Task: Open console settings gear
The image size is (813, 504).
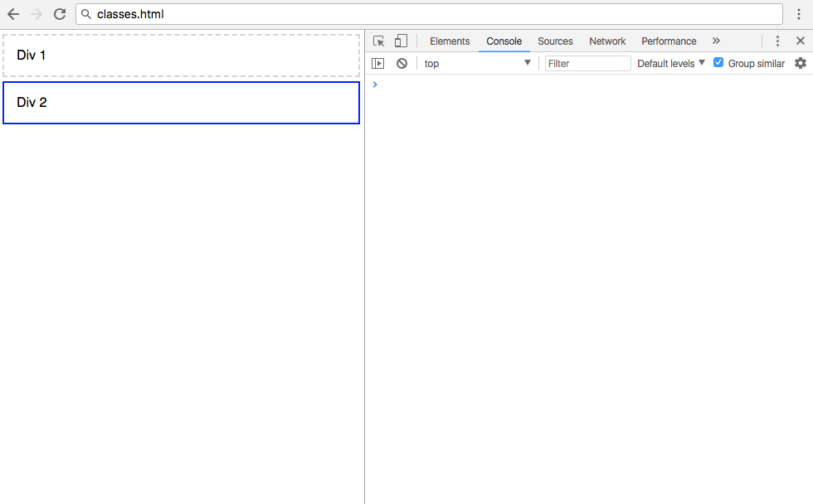Action: (800, 63)
